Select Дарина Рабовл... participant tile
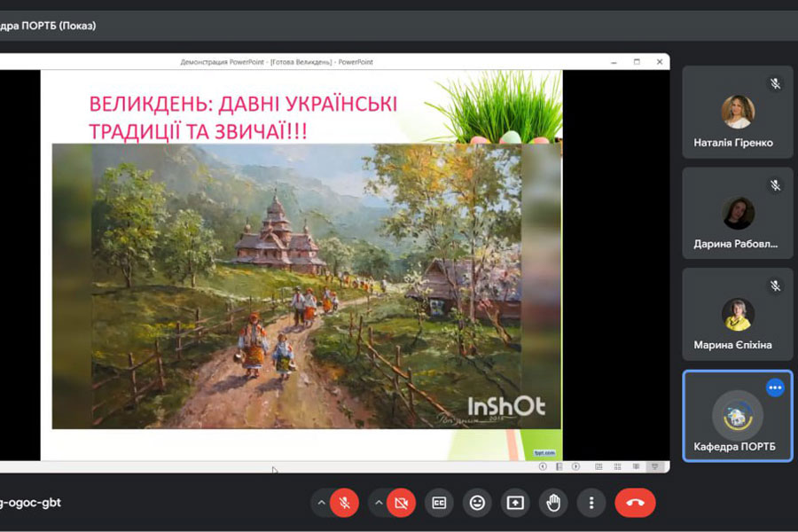 pyautogui.click(x=738, y=213)
